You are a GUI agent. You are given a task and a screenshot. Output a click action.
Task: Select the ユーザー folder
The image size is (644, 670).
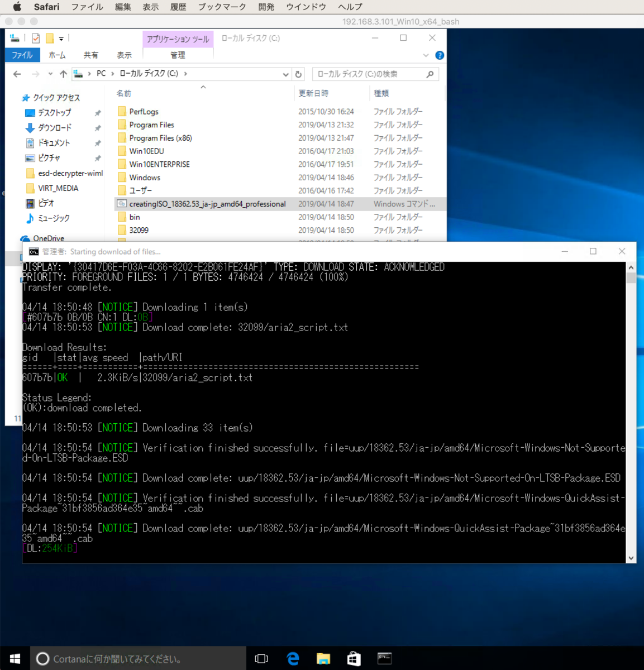tap(140, 190)
